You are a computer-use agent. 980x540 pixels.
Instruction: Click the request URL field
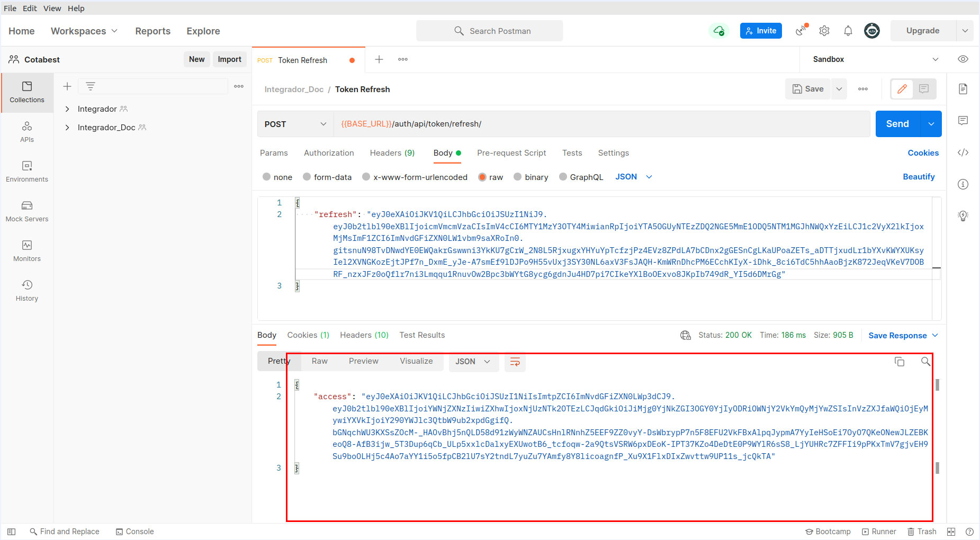tap(602, 124)
